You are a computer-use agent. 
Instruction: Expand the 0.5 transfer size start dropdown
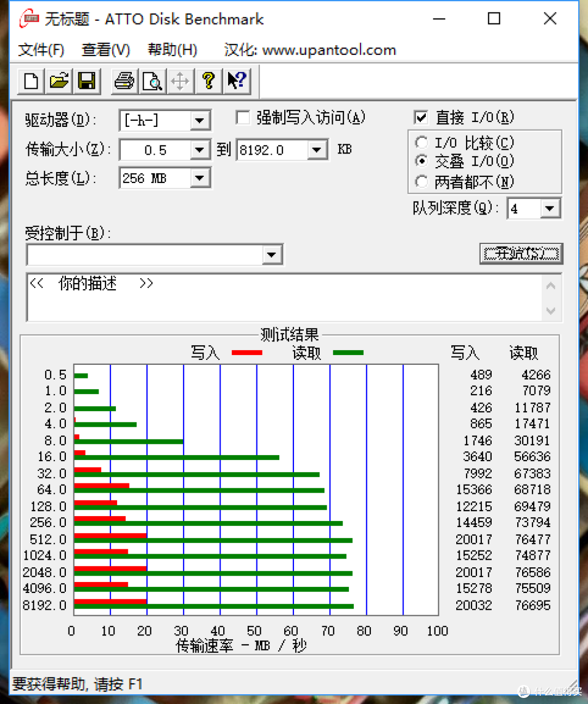click(x=200, y=150)
